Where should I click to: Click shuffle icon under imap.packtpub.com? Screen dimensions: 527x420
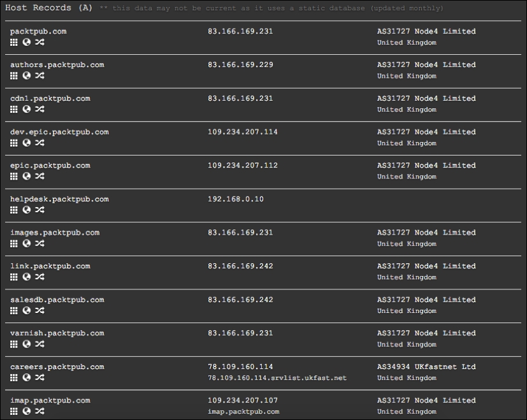tap(40, 411)
